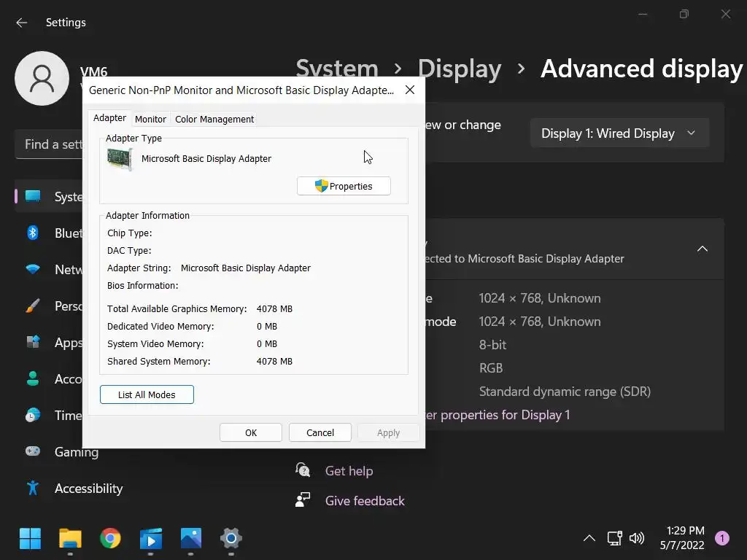Click Find a setting search box
This screenshot has width=747, height=560.
(50, 144)
